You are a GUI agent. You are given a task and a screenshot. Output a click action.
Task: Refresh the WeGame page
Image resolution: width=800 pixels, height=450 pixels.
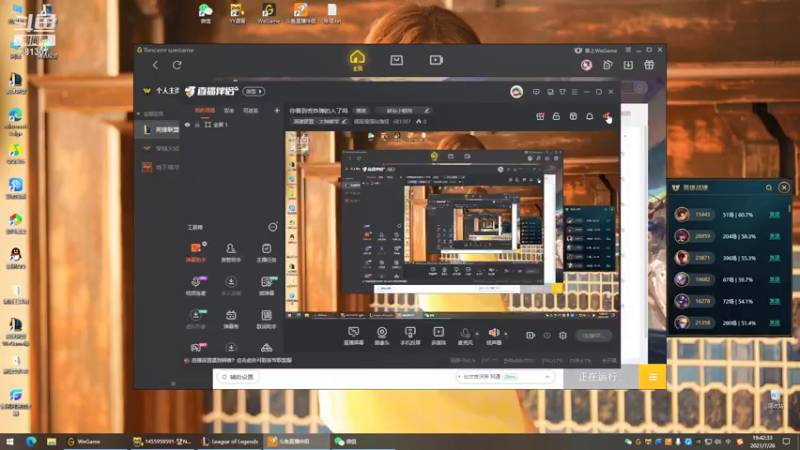[x=177, y=65]
